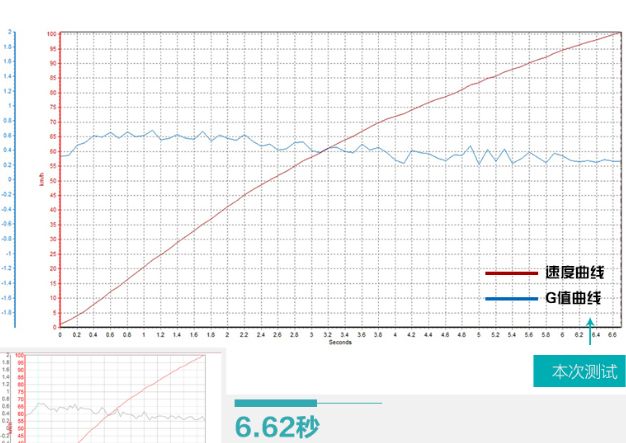Click the red 速度曲线 legend line
The height and width of the screenshot is (443, 626).
(x=511, y=273)
